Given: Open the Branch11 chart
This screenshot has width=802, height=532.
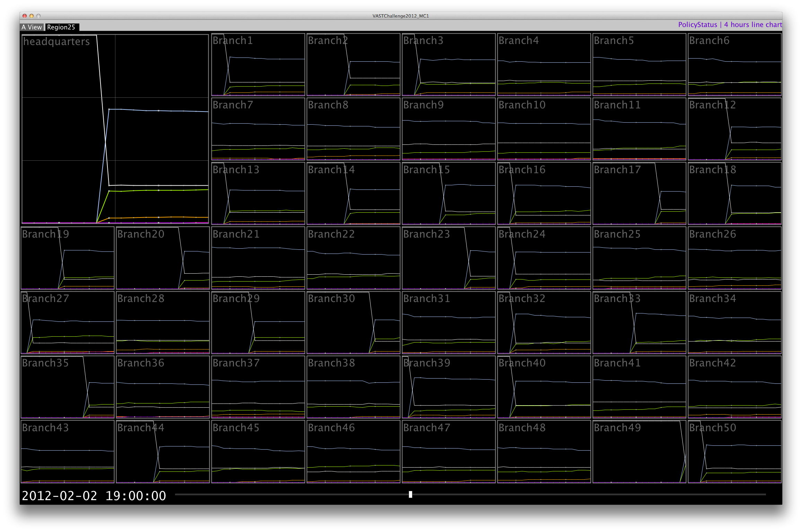Looking at the screenshot, I should tap(639, 129).
